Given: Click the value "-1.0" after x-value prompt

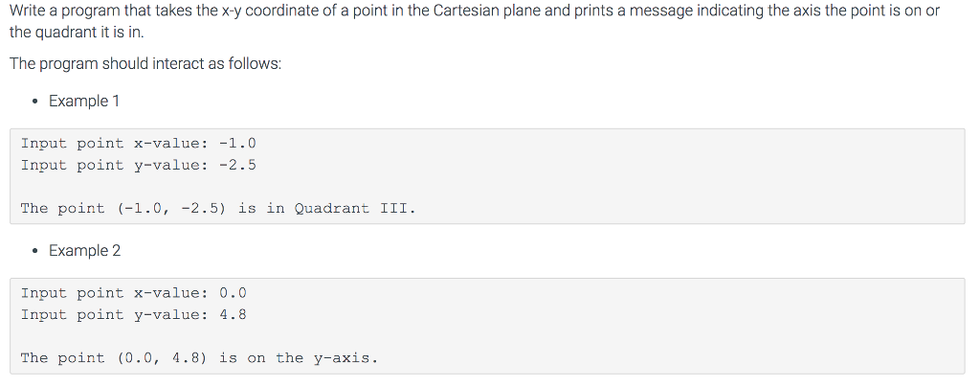Looking at the screenshot, I should tap(237, 144).
